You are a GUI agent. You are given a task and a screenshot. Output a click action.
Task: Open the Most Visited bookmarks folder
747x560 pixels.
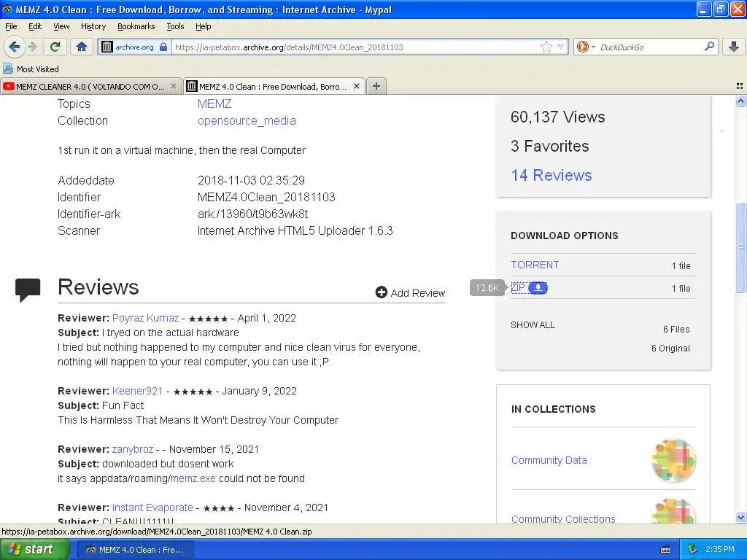tap(31, 69)
